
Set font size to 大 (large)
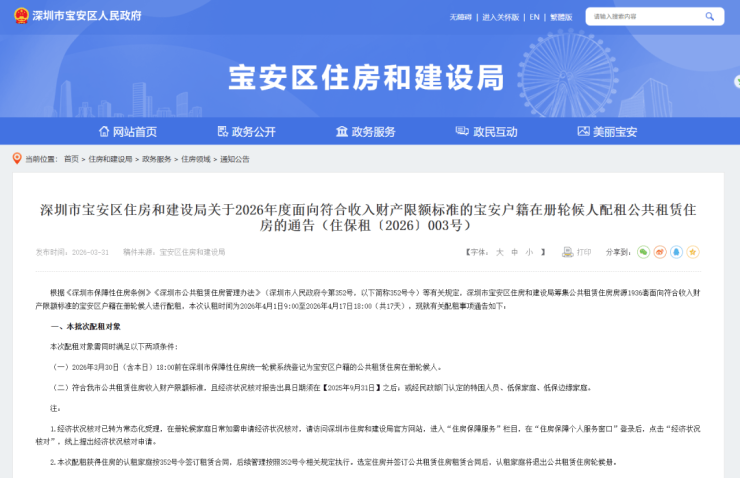500,252
